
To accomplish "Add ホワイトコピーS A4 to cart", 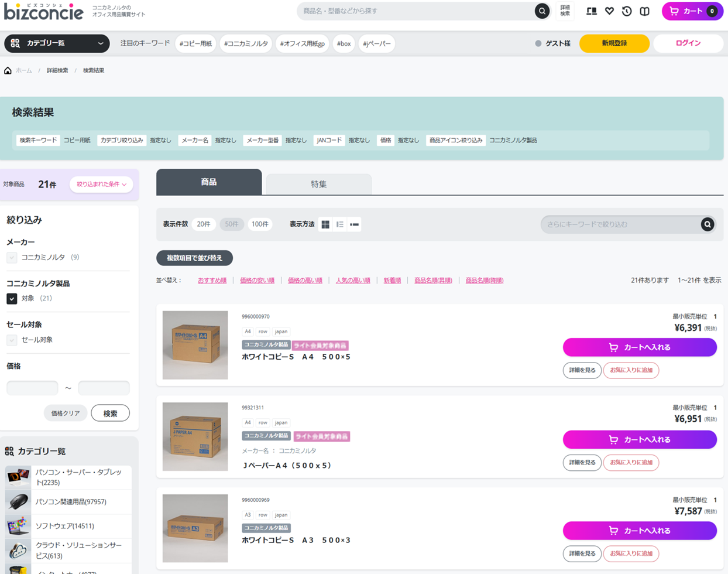I will (640, 347).
